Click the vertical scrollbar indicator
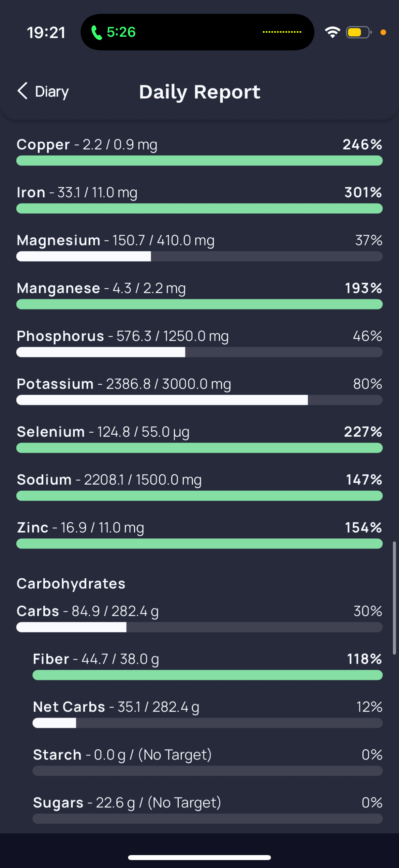Viewport: 399px width, 868px height. click(x=394, y=598)
